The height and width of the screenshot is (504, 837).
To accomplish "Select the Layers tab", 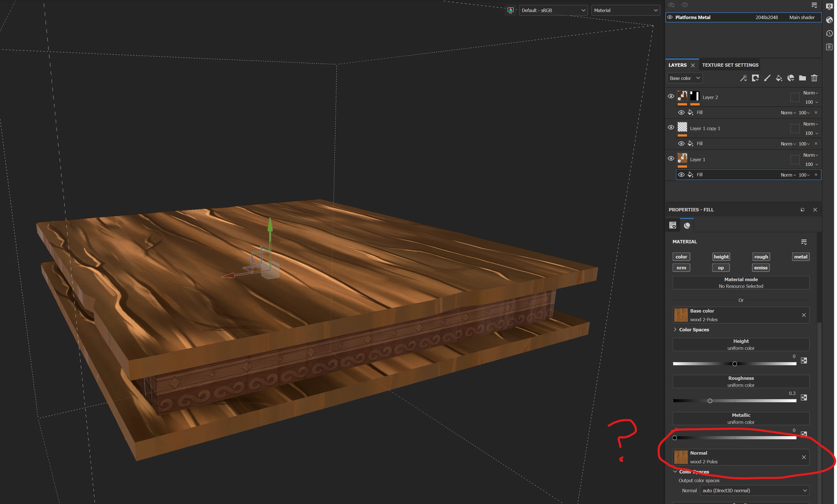I will pyautogui.click(x=677, y=65).
